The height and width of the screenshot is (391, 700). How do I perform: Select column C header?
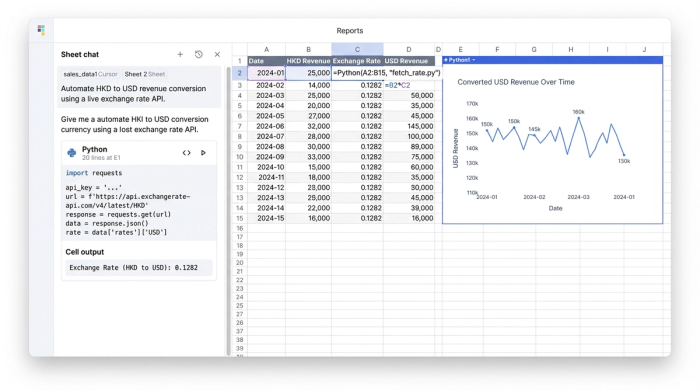357,50
